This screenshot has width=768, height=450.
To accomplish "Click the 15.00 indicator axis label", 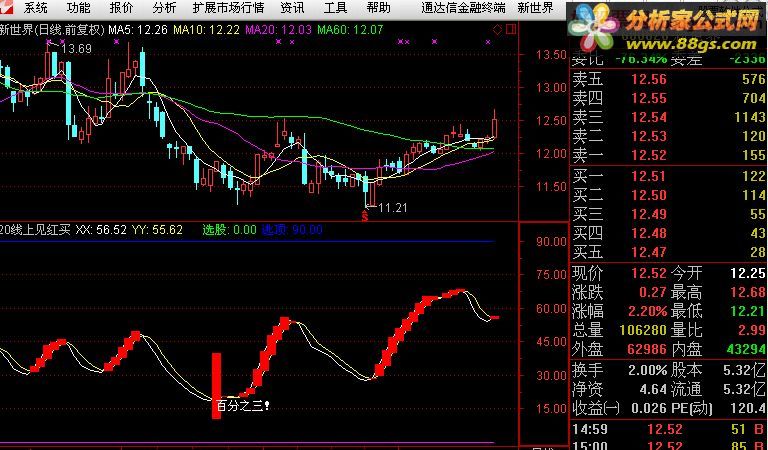I will click(x=551, y=408).
